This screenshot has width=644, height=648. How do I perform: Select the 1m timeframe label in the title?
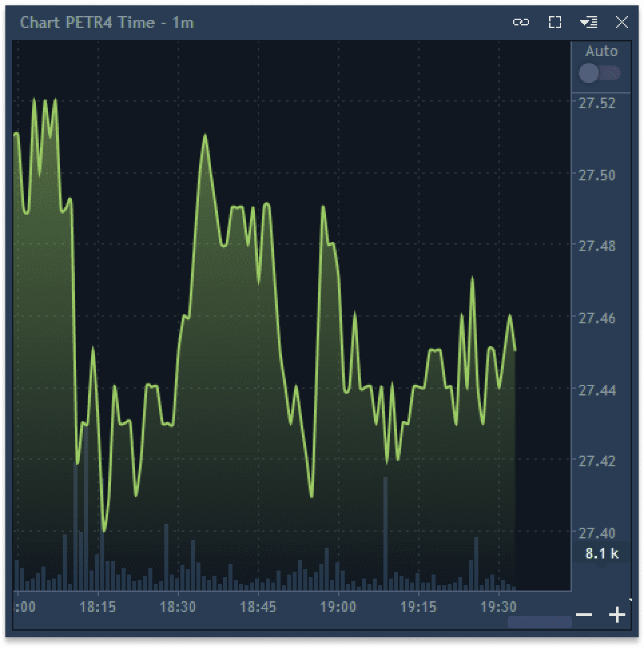click(184, 22)
